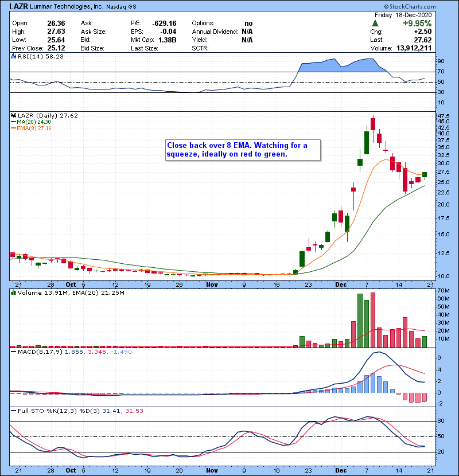The image size is (459, 476).
Task: Click the StockCharts.com copyright text
Action: click(410, 6)
